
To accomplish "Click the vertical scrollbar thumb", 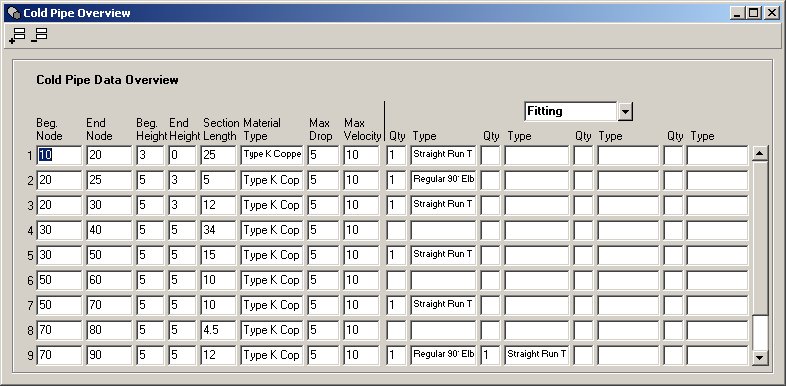I will click(x=760, y=239).
